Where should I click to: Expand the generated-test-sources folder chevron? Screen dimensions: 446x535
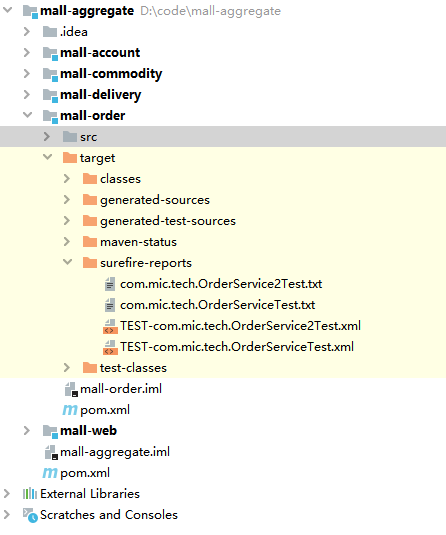point(67,220)
